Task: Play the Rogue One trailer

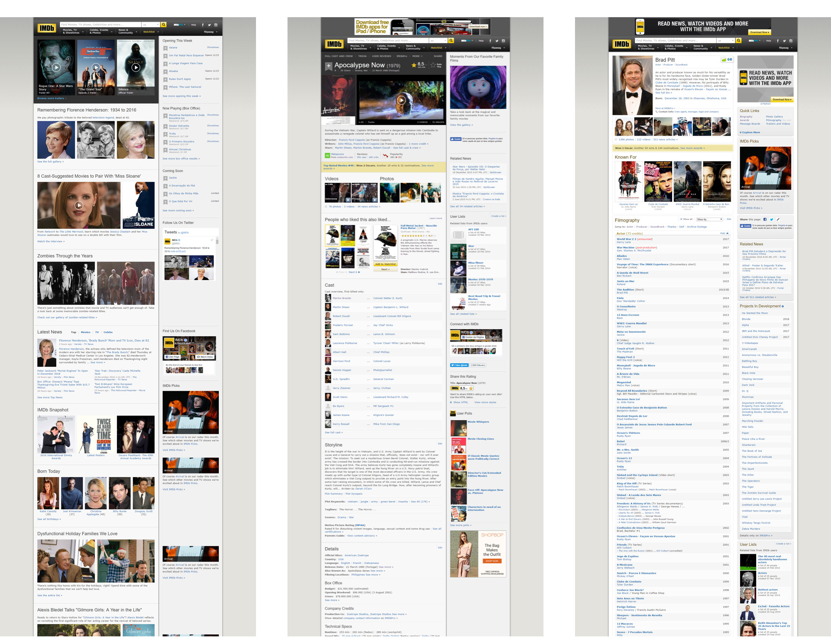Action: (56, 68)
